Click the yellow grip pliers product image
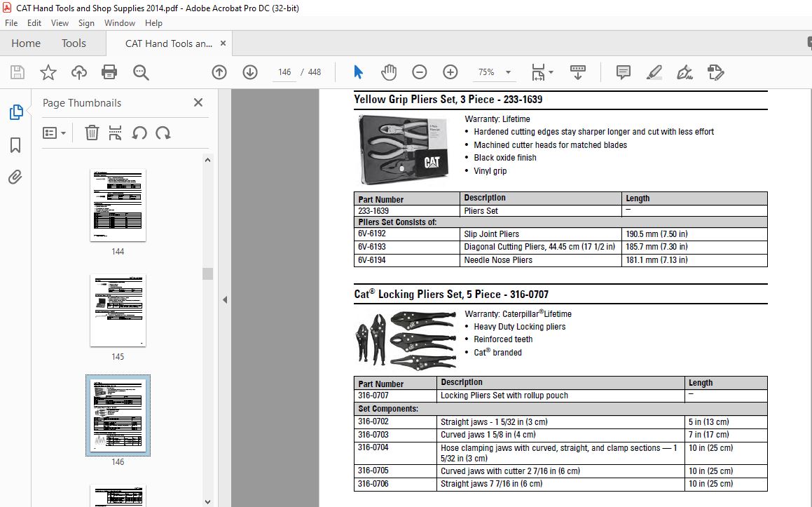The image size is (812, 507). 404,150
